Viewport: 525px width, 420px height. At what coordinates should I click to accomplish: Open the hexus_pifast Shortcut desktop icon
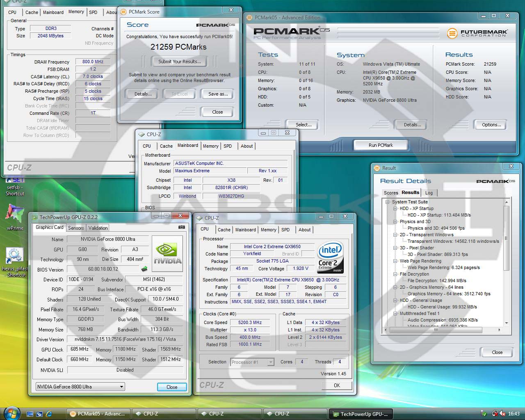tap(15, 262)
